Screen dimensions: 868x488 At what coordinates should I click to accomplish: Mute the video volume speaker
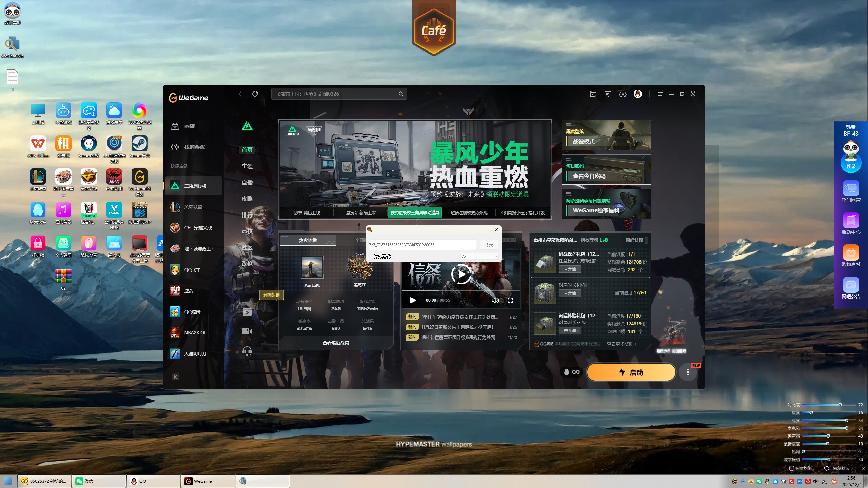pyautogui.click(x=495, y=300)
